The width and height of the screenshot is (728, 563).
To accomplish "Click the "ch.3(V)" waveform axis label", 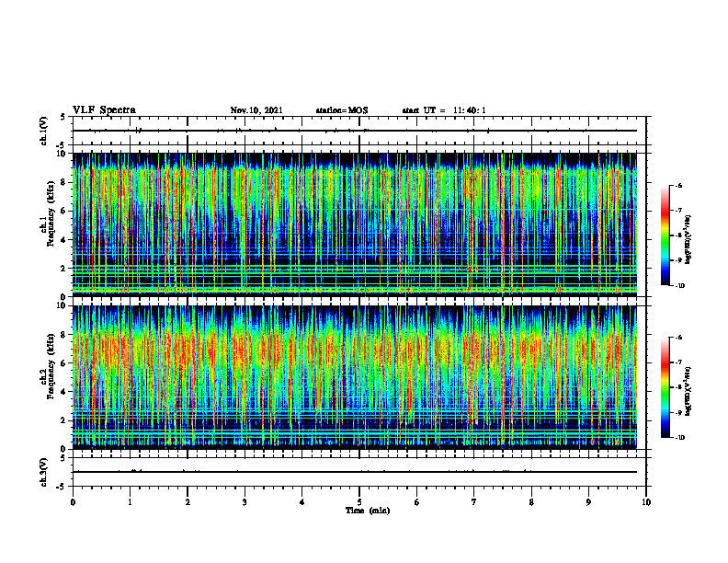I will coord(43,472).
